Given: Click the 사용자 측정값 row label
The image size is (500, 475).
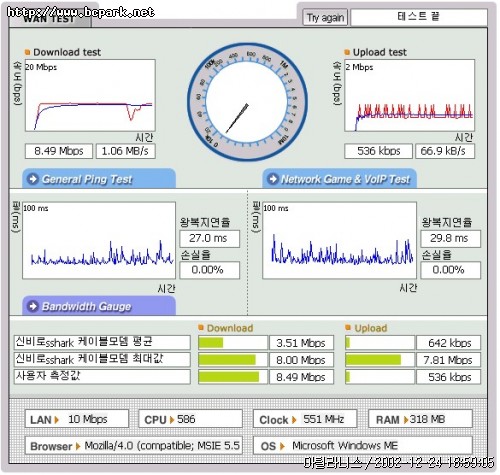Looking at the screenshot, I should pos(102,377).
